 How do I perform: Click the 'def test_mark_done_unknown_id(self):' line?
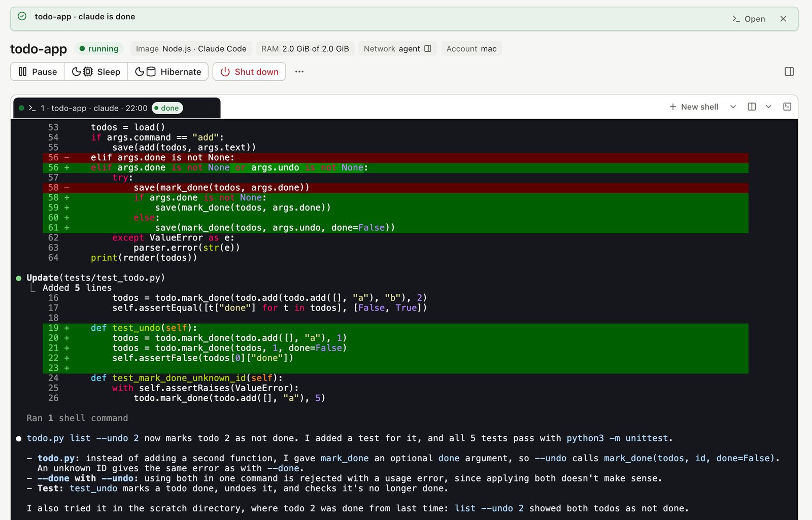tap(187, 378)
